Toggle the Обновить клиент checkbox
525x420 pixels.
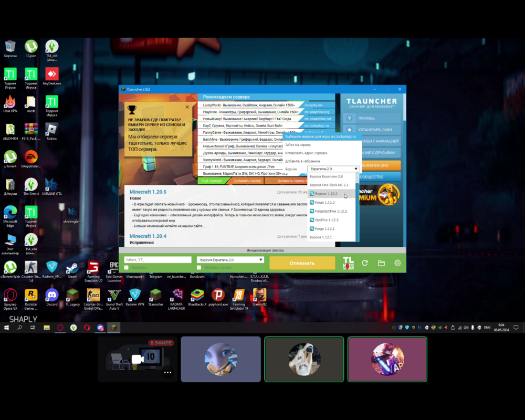coord(199,268)
